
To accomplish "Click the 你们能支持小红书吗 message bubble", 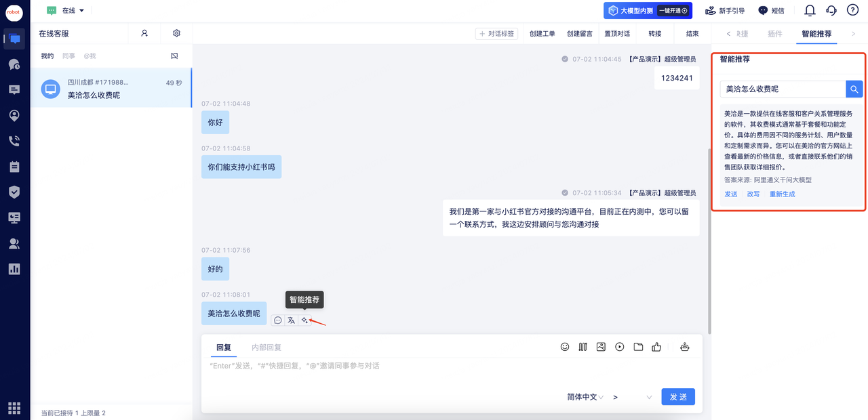I will coord(241,167).
